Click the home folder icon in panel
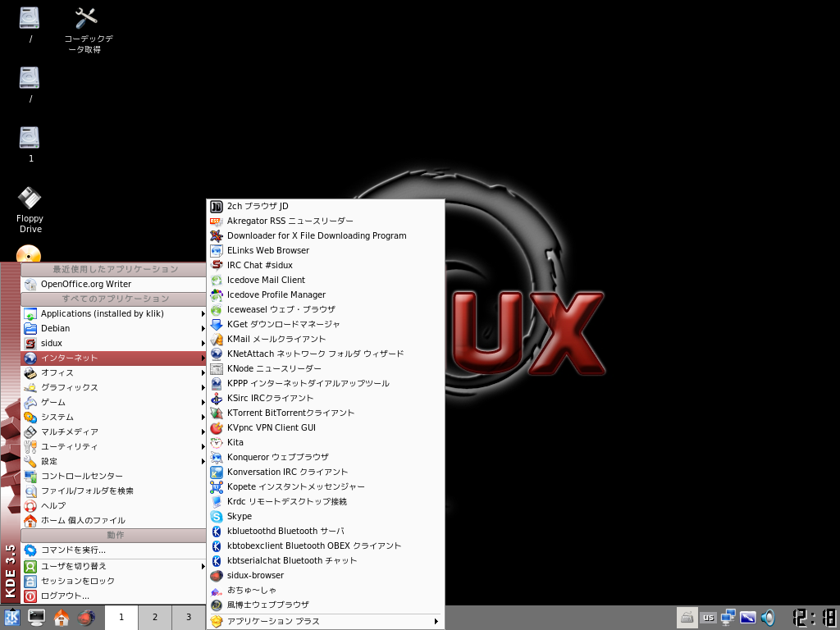 click(62, 618)
